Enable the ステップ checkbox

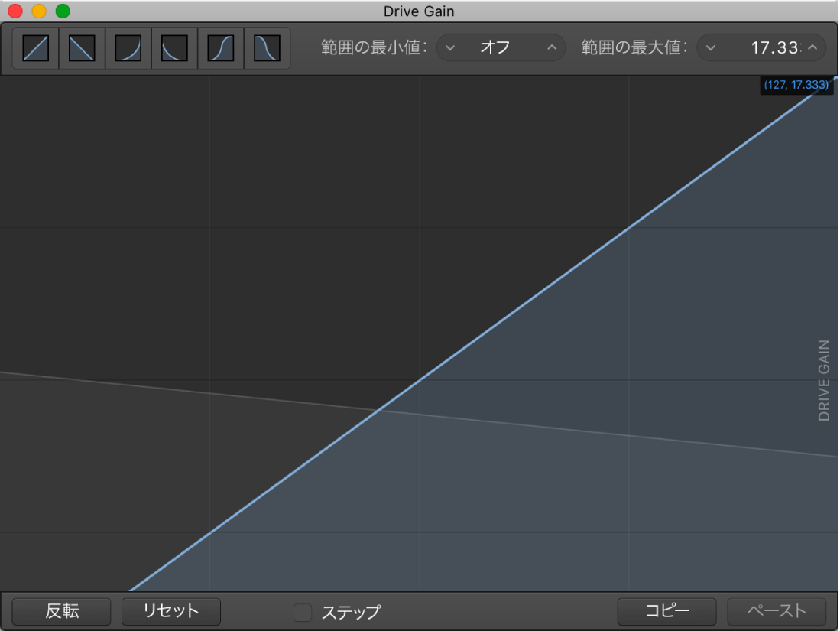pos(303,612)
